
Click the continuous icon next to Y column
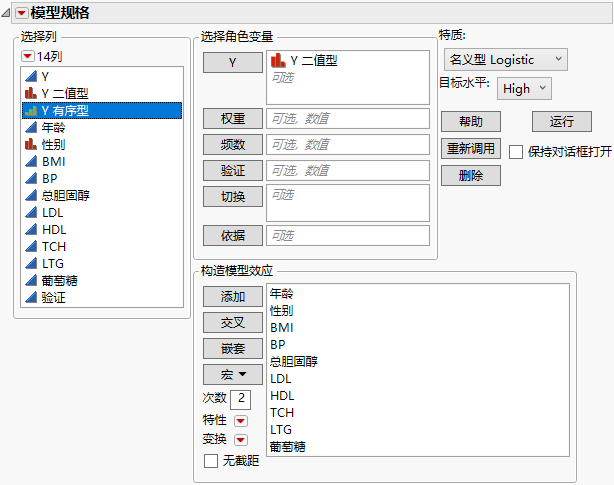click(x=31, y=76)
